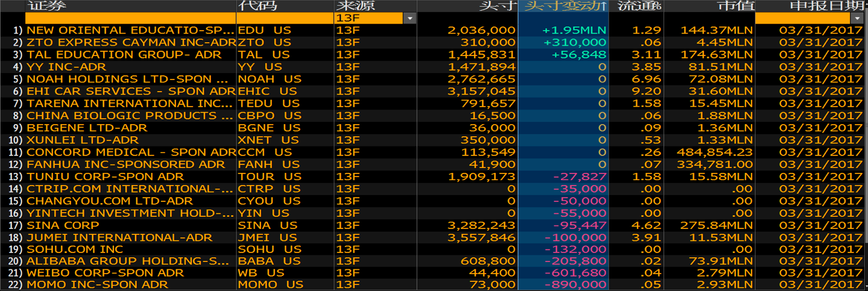Open the filing date filter dropdown arrow
This screenshot has width=868, height=291.
858,18
